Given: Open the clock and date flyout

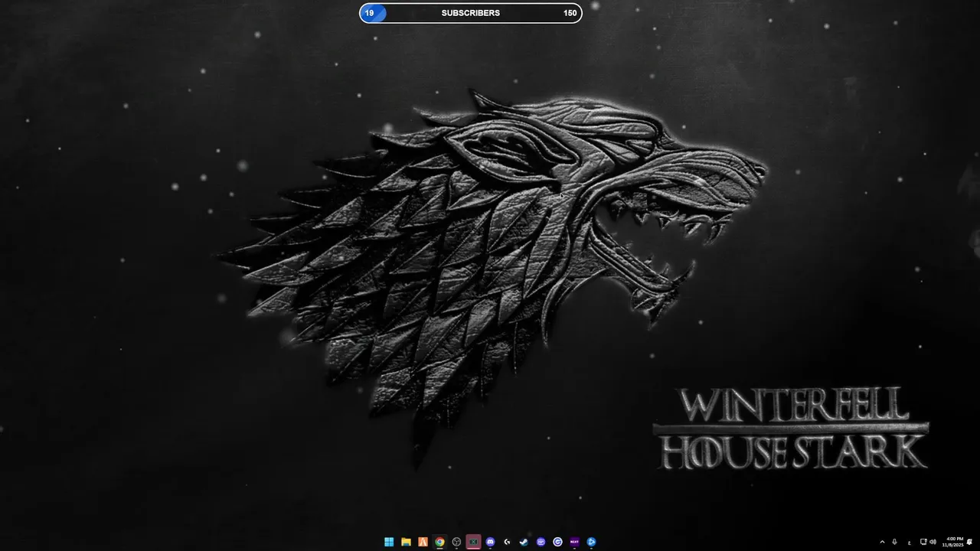Looking at the screenshot, I should [954, 542].
